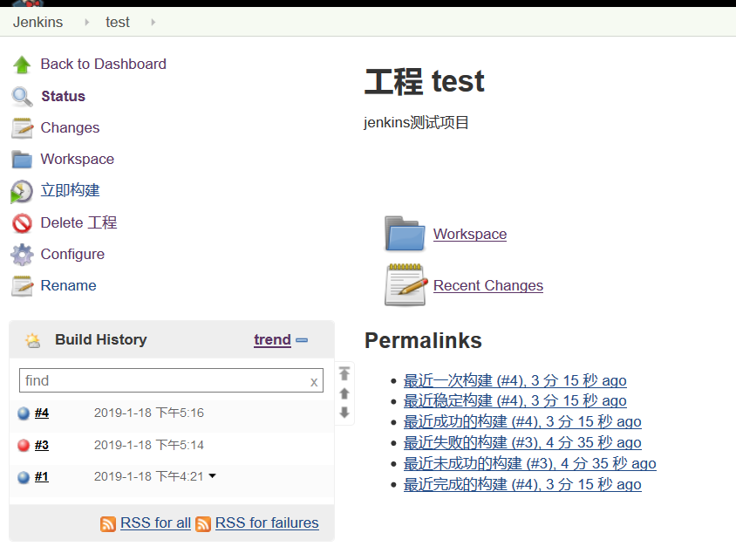Open dropdown arrow next to build #1 timestamp
736x560 pixels.
(x=212, y=476)
